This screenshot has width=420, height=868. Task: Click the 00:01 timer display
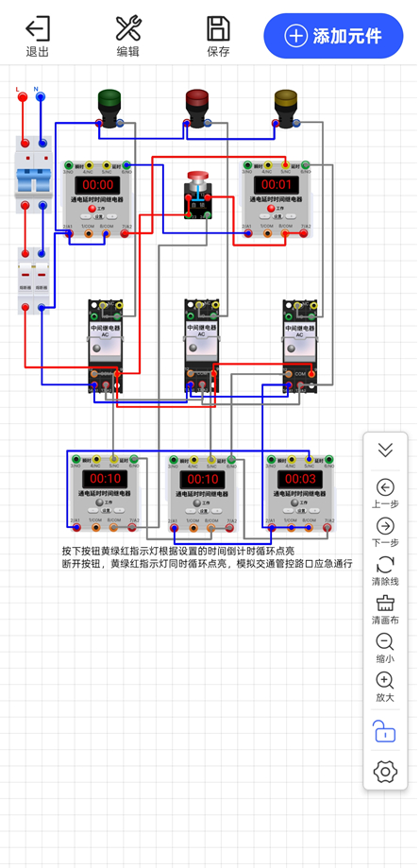coord(277,184)
